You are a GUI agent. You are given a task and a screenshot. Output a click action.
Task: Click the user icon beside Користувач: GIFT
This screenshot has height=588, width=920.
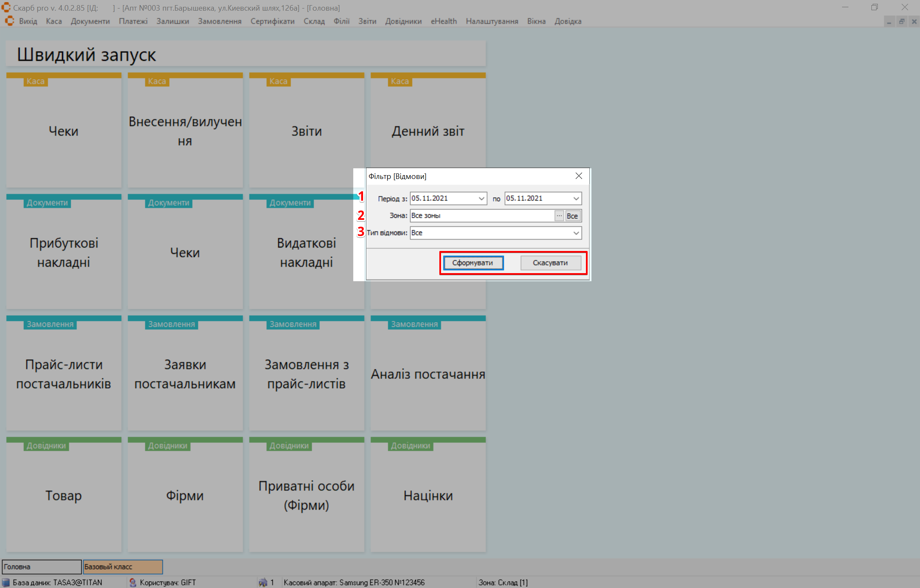click(x=133, y=582)
